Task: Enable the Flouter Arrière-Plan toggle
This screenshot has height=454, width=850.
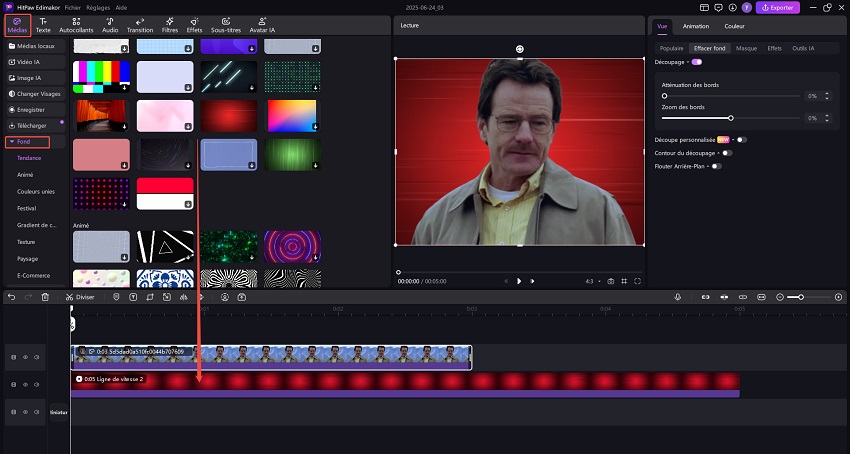Action: (717, 167)
